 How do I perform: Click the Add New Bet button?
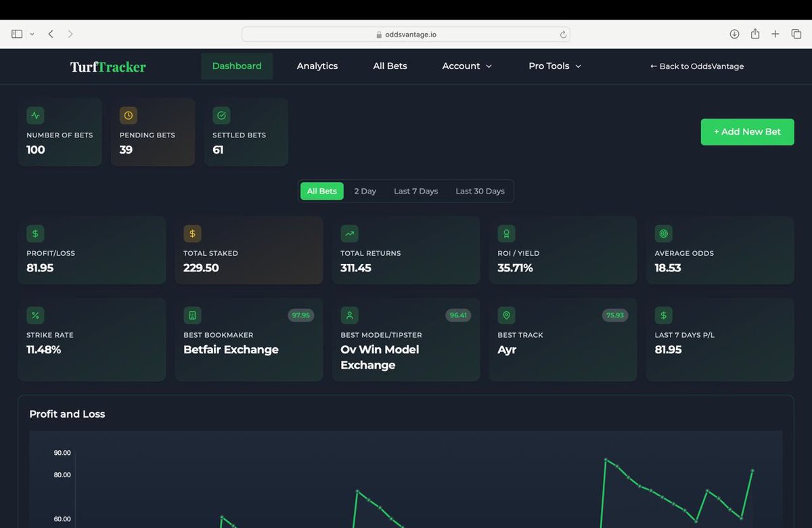click(747, 131)
